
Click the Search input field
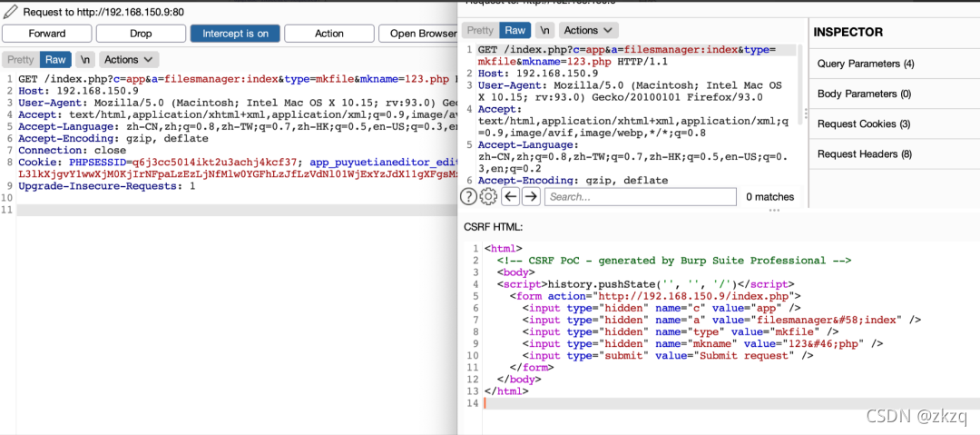tap(640, 196)
